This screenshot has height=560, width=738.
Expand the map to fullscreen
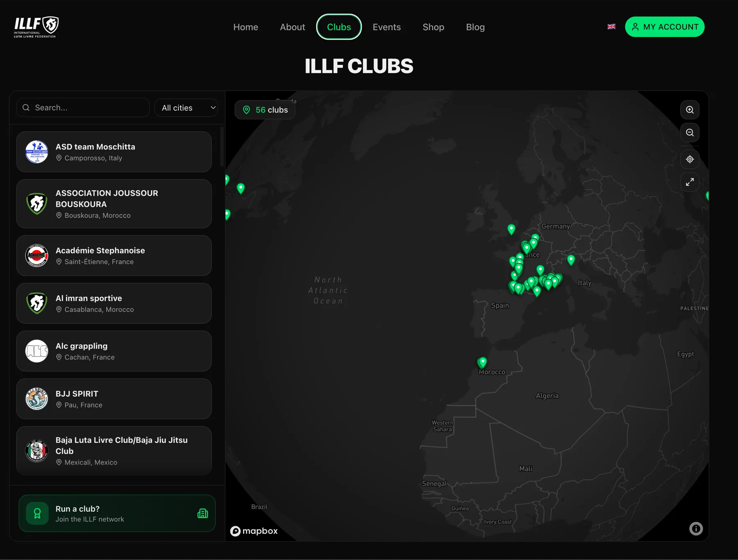690,182
